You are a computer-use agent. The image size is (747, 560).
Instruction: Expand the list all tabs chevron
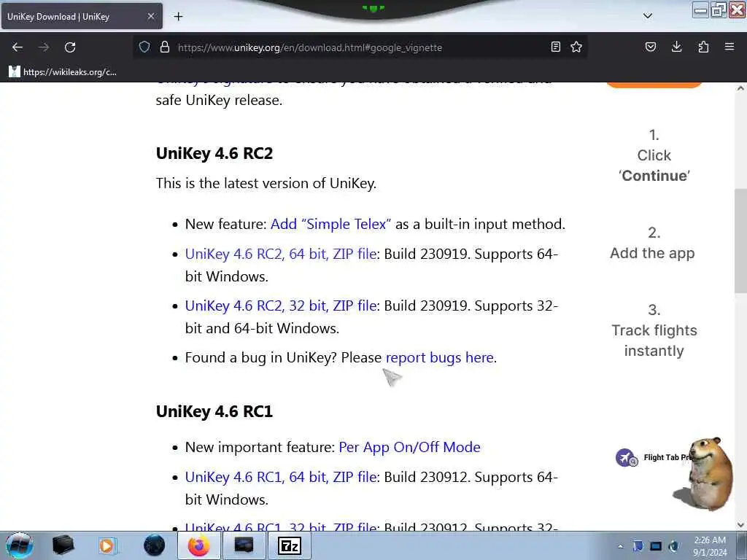648,16
